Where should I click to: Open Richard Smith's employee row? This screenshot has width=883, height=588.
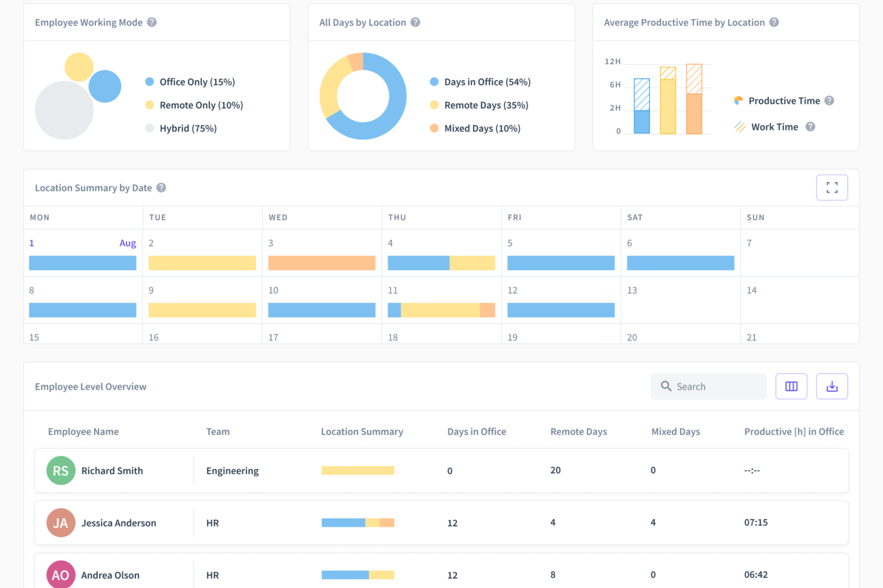[x=112, y=471]
